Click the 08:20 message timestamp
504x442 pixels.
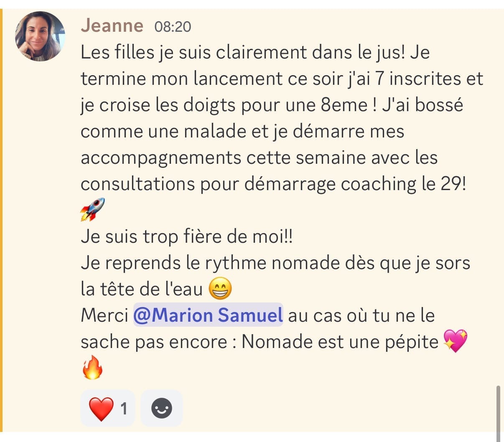(173, 27)
